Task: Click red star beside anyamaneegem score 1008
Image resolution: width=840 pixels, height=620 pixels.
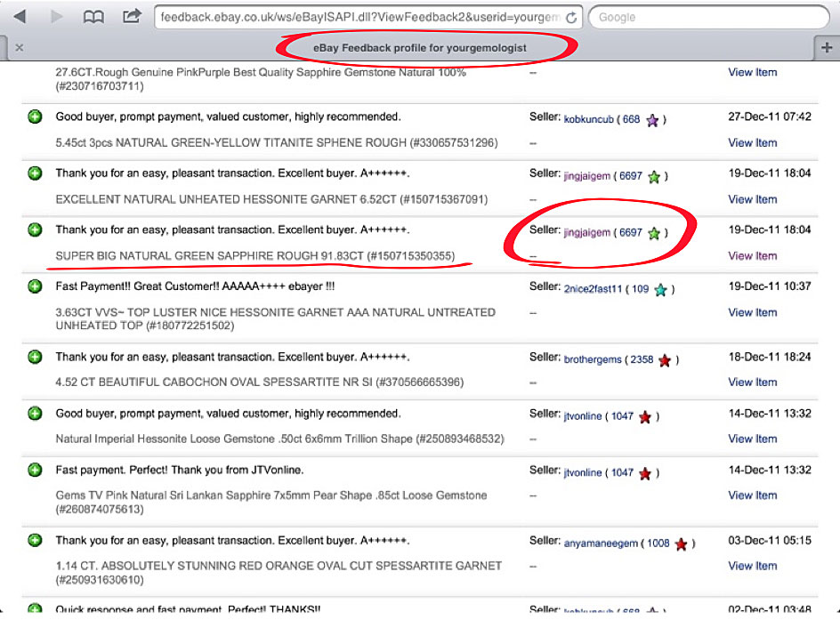Action: (681, 544)
